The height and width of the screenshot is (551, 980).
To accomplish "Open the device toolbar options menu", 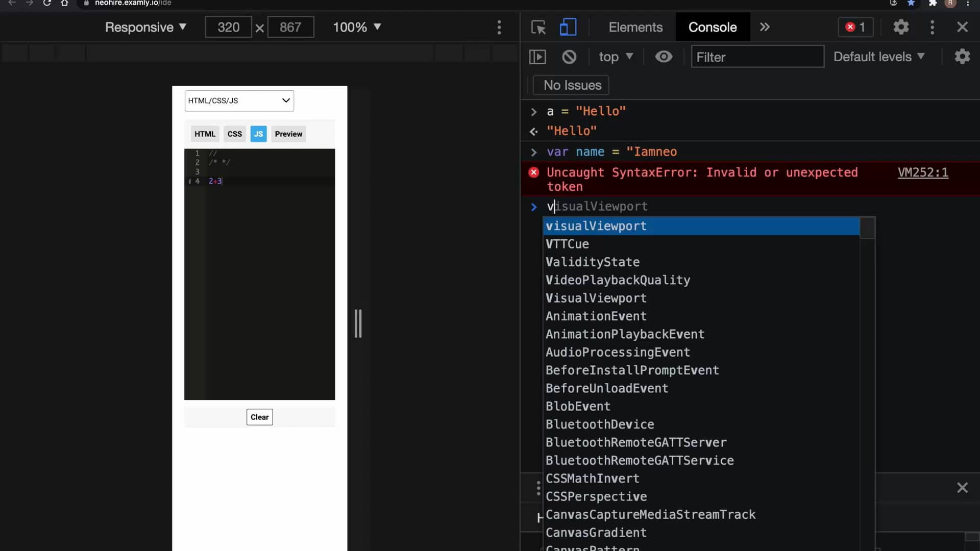I will pyautogui.click(x=499, y=27).
